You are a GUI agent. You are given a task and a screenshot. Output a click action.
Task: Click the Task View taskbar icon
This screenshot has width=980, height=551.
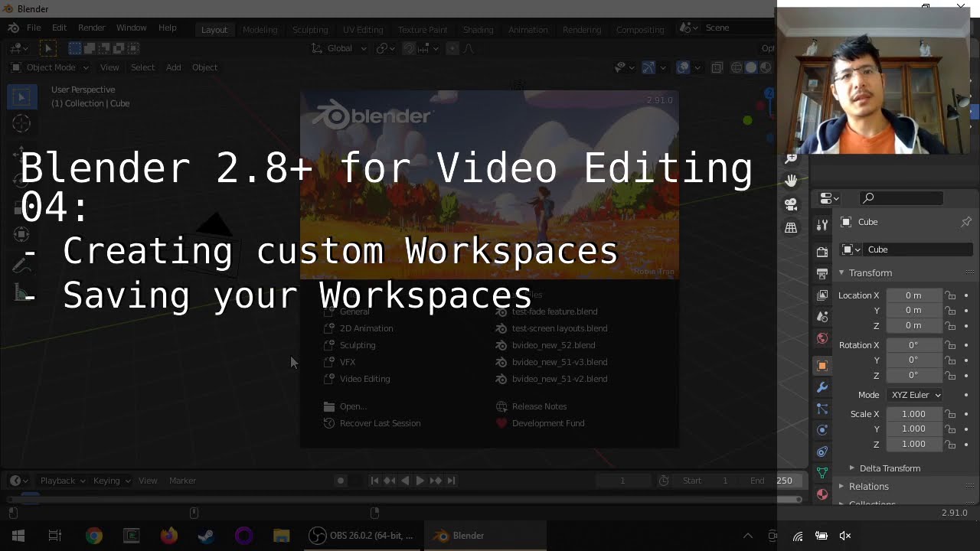(55, 536)
